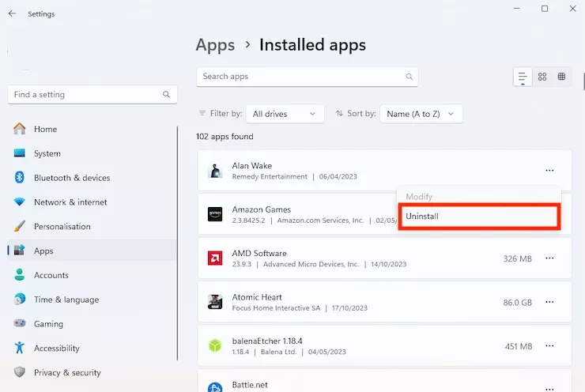Open the Filter by All drives dropdown
Viewport: 585px width, 392px height.
[285, 114]
